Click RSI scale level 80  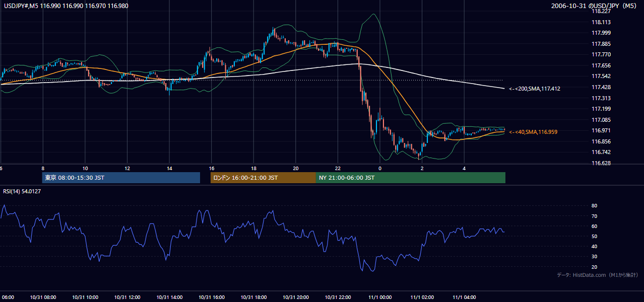pyautogui.click(x=595, y=206)
